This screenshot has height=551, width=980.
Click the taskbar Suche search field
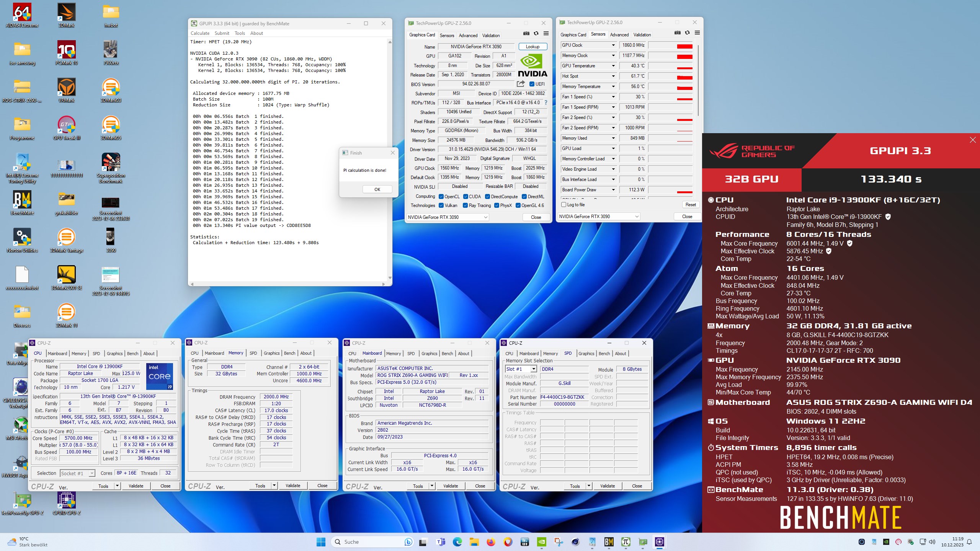372,542
